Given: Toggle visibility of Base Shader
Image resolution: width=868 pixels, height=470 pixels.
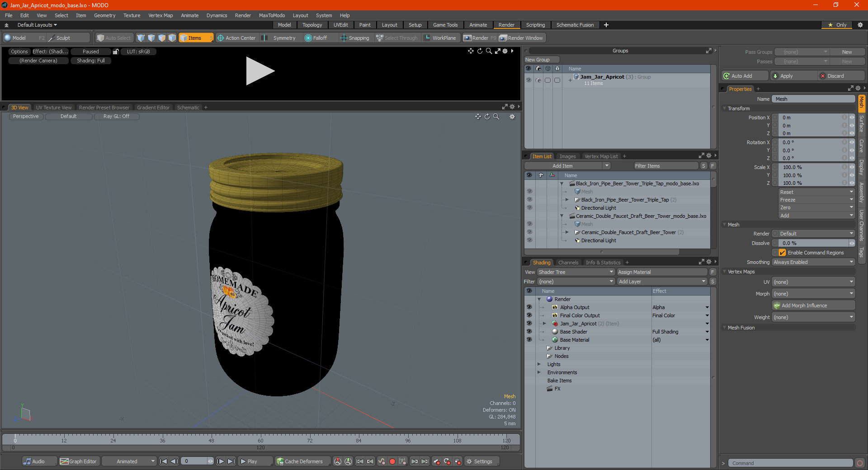Looking at the screenshot, I should 529,332.
